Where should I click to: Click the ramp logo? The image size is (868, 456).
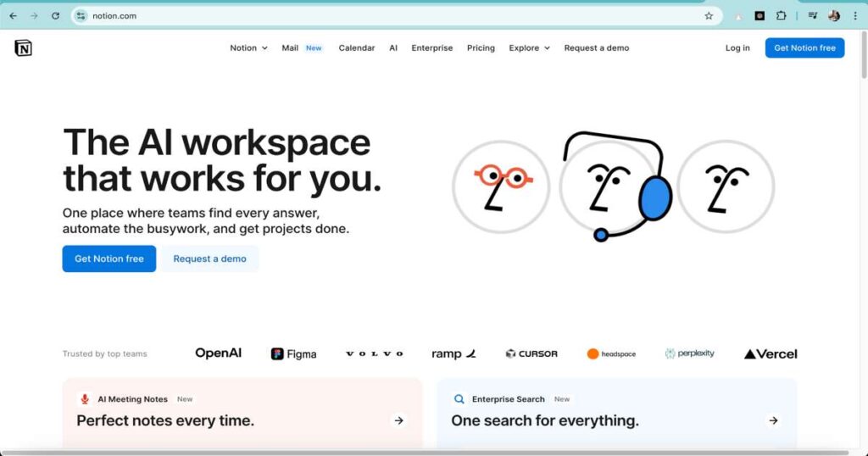[x=453, y=353]
